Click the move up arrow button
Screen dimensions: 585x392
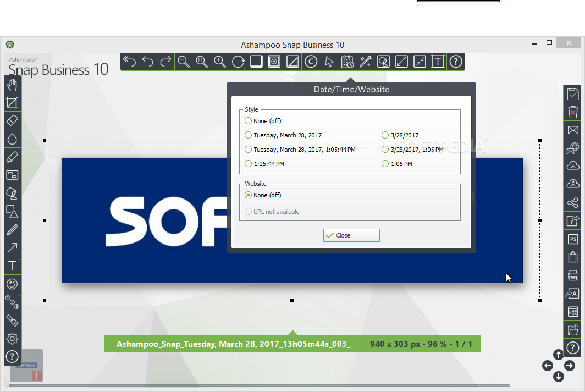[x=559, y=354]
